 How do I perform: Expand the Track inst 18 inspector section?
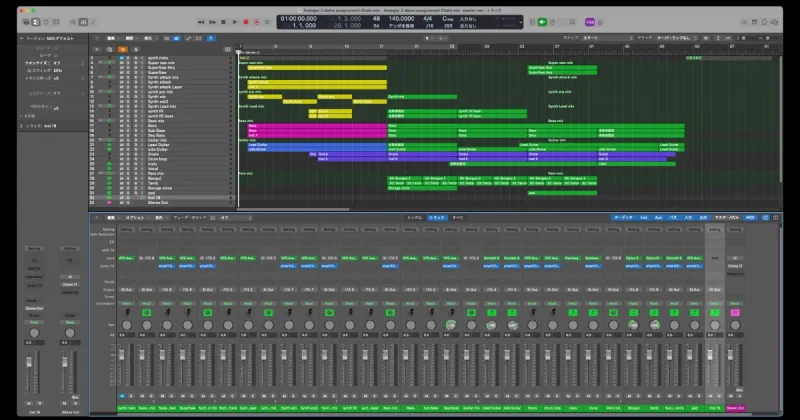click(21, 126)
